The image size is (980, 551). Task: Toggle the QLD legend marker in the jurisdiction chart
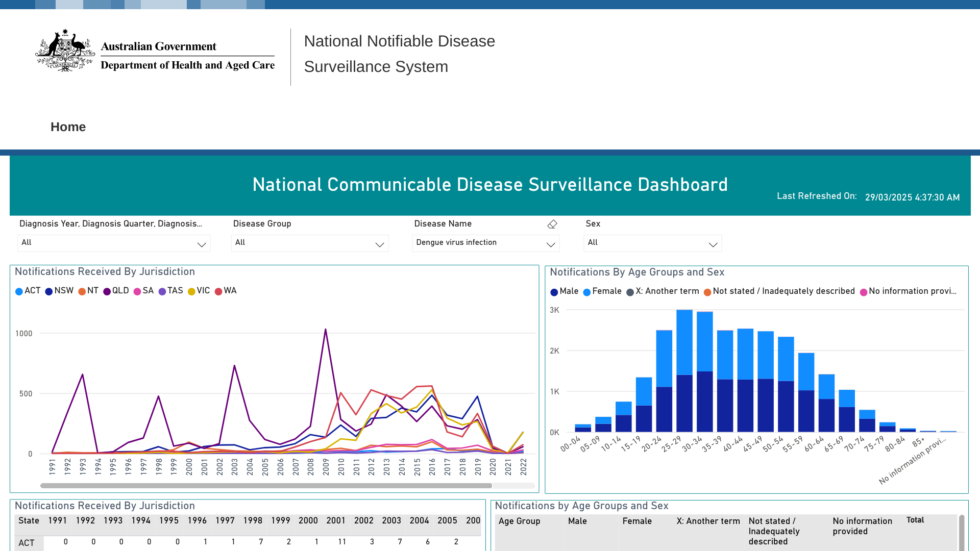[107, 291]
